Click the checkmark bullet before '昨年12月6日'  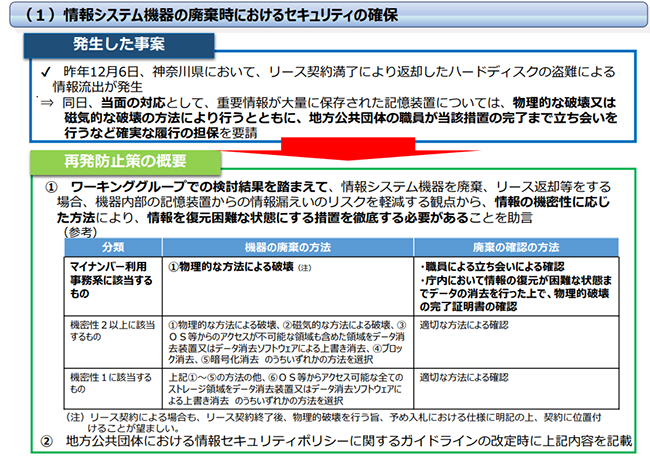point(46,72)
